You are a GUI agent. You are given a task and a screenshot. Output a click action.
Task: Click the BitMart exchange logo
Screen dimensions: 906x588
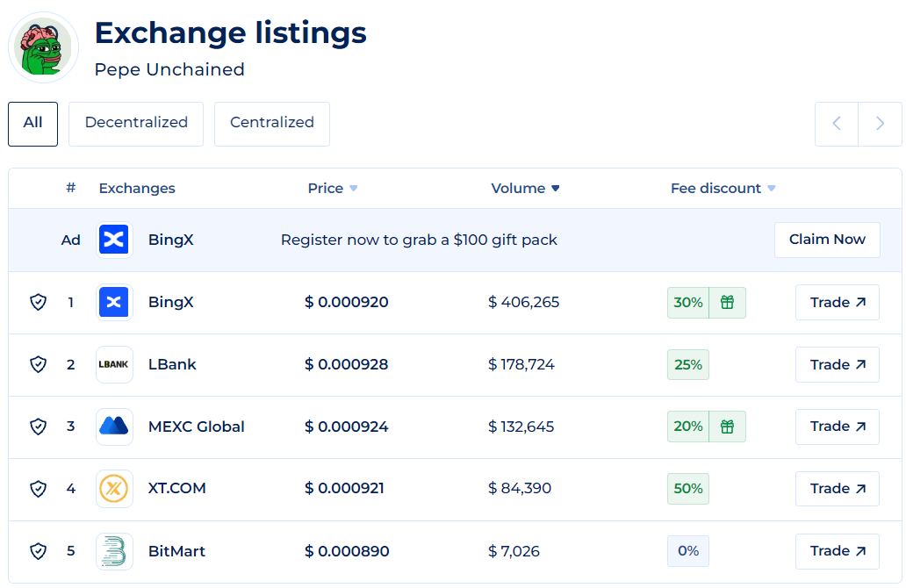point(114,551)
